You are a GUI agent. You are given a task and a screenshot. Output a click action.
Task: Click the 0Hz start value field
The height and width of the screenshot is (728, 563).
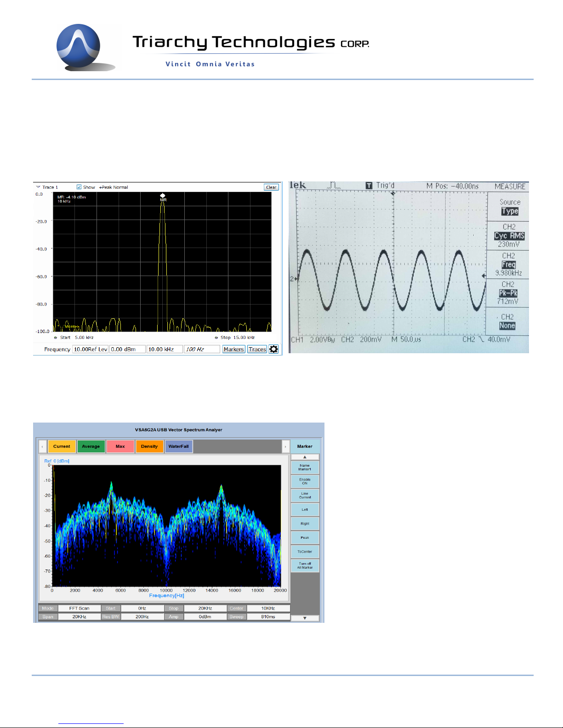coord(142,608)
